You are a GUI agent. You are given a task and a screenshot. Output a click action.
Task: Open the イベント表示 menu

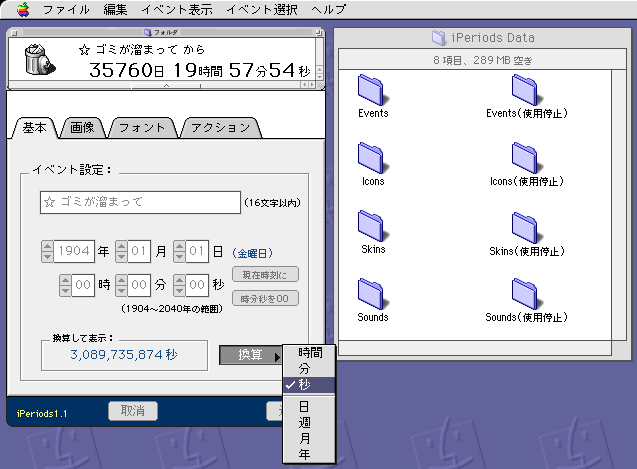(x=177, y=9)
